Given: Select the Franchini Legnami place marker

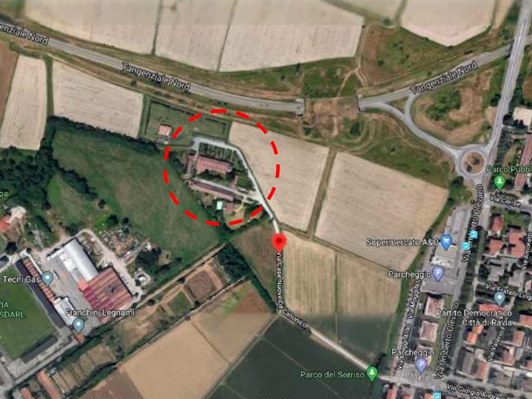Looking at the screenshot, I should [x=78, y=325].
